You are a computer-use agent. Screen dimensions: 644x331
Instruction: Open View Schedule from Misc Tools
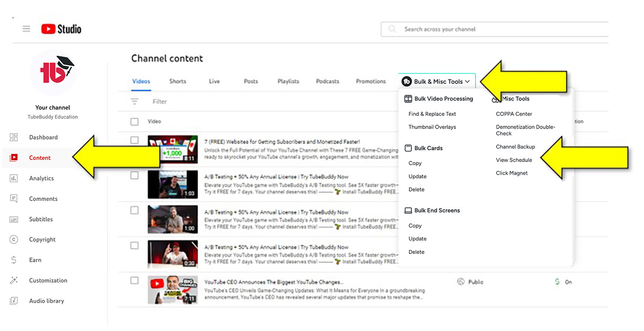(514, 160)
